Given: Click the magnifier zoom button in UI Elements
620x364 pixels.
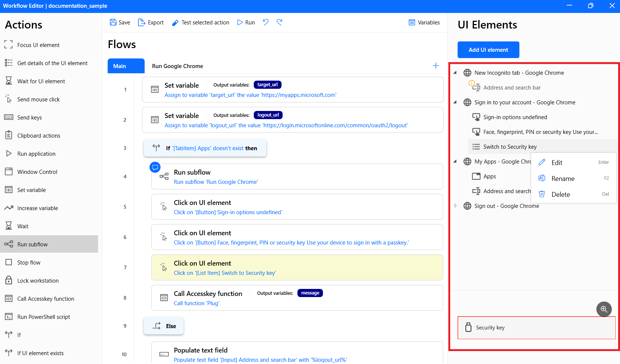Looking at the screenshot, I should point(604,309).
